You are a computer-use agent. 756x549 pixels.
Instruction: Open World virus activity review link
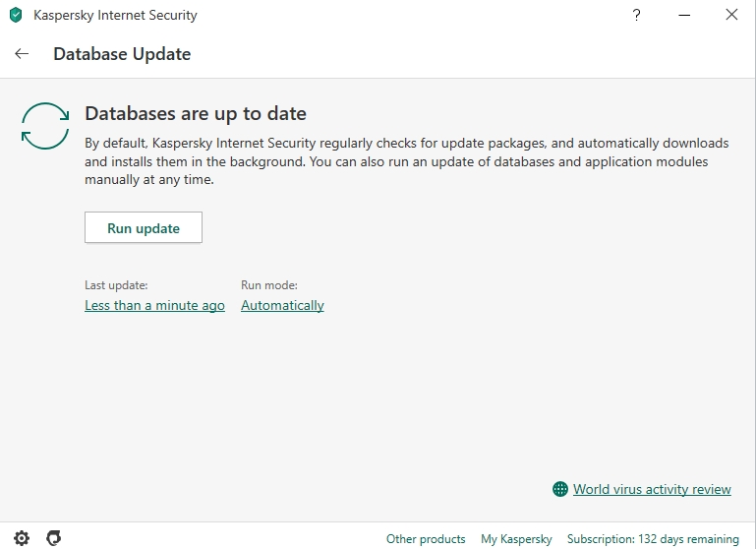[x=652, y=489]
